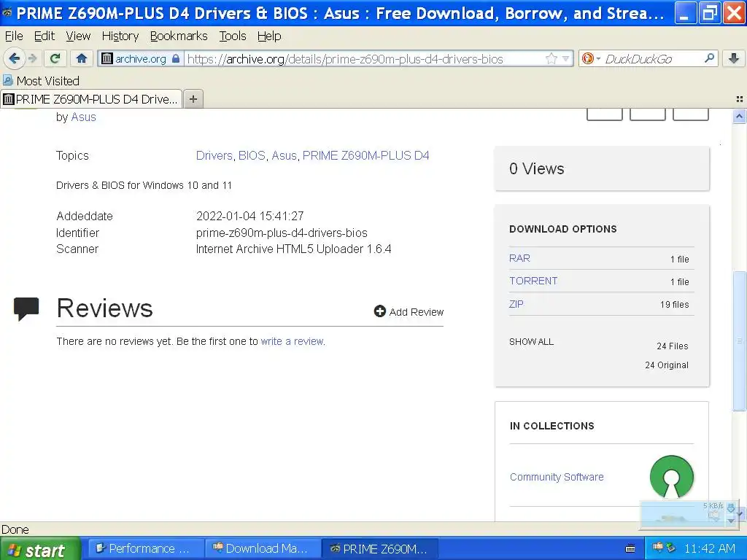Click SHOW ALL download files
747x560 pixels.
tap(531, 342)
